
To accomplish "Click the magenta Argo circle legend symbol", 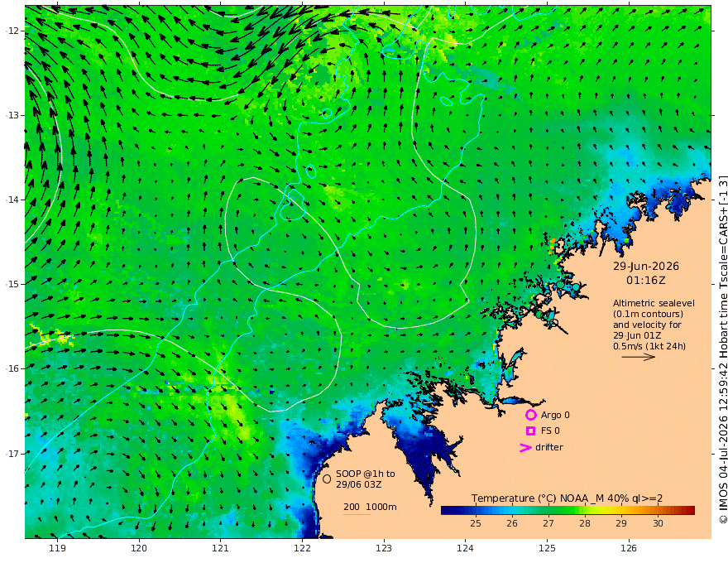I will click(x=530, y=415).
